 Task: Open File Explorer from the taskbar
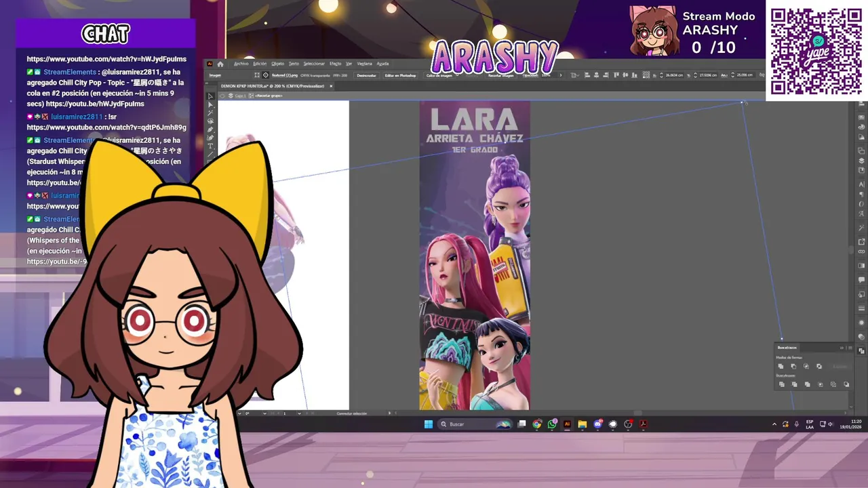click(x=583, y=424)
